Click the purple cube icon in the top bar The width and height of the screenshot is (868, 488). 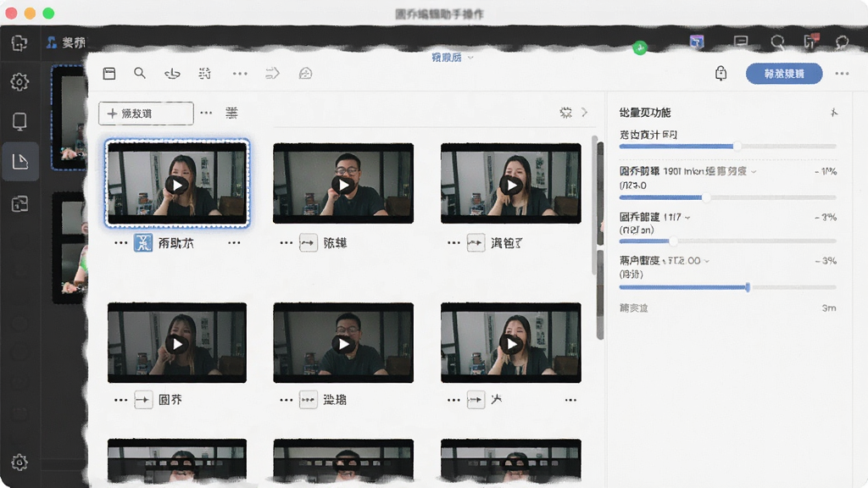tap(697, 42)
